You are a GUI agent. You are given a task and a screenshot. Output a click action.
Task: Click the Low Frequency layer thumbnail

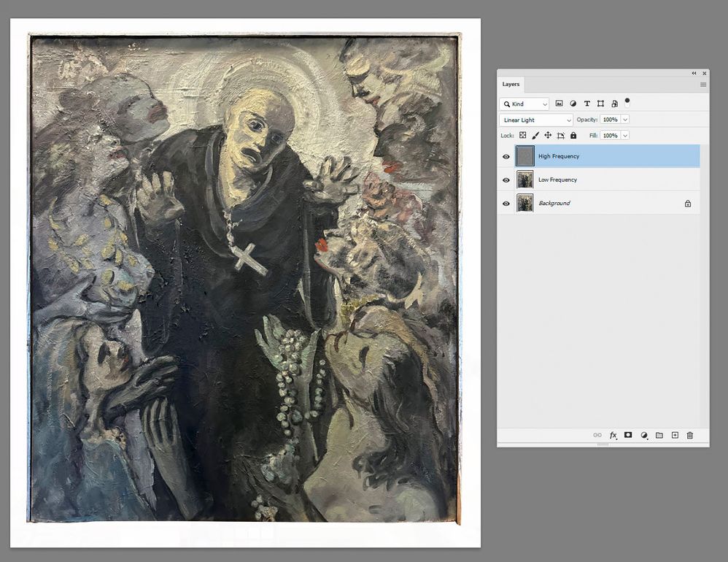(x=524, y=180)
